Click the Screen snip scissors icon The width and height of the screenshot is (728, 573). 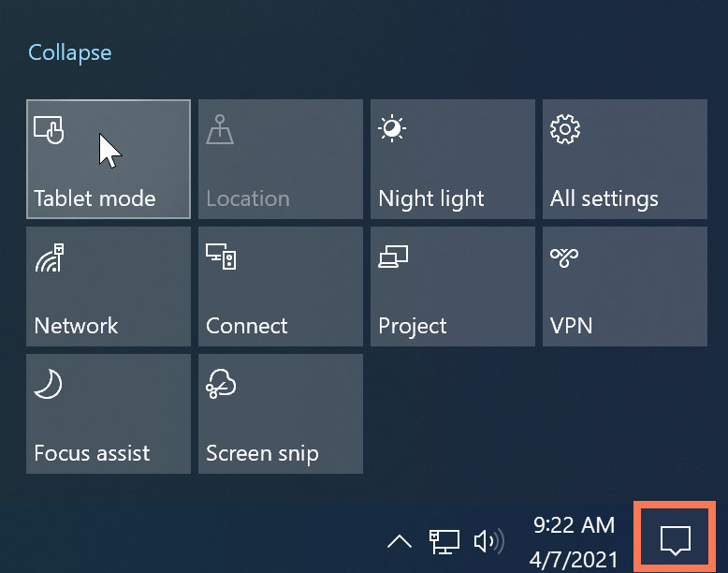pos(221,384)
